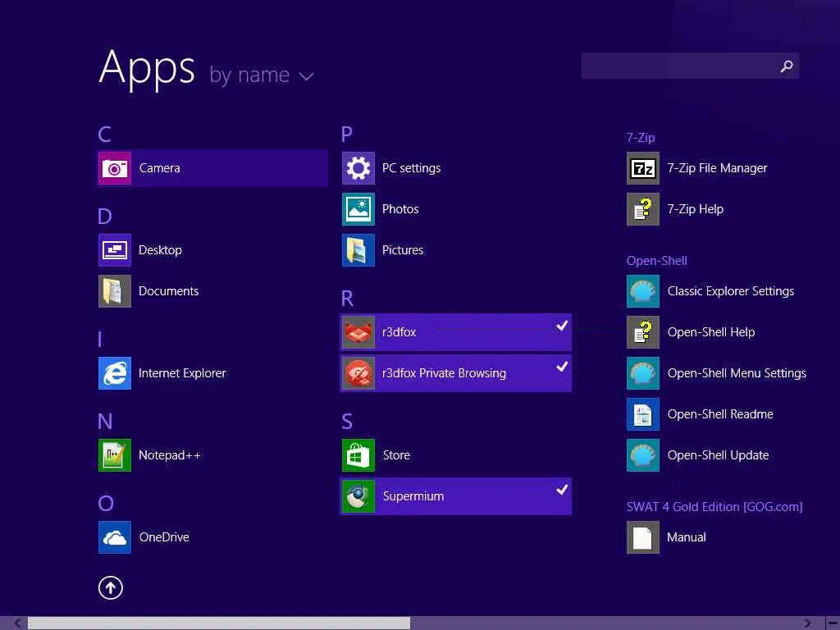
Task: Click the 7-Zip group header
Action: tap(641, 138)
